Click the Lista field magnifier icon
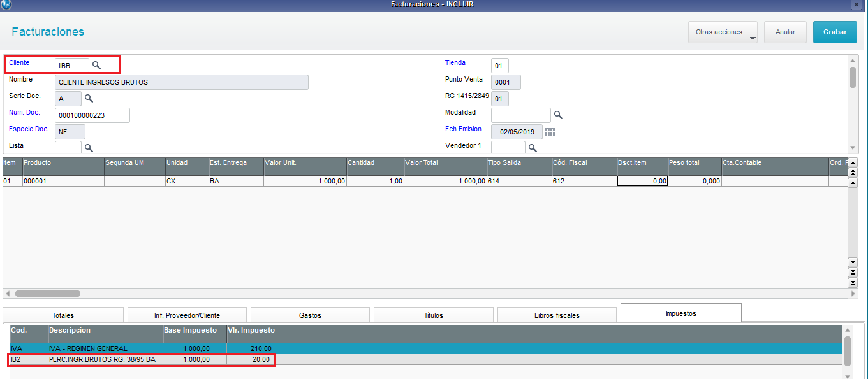 tap(89, 147)
